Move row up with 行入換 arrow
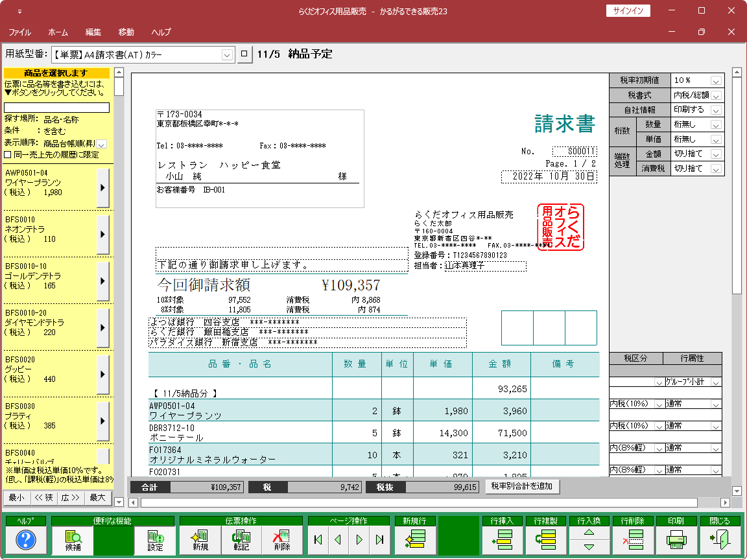Image resolution: width=747 pixels, height=560 pixels. pos(589,533)
